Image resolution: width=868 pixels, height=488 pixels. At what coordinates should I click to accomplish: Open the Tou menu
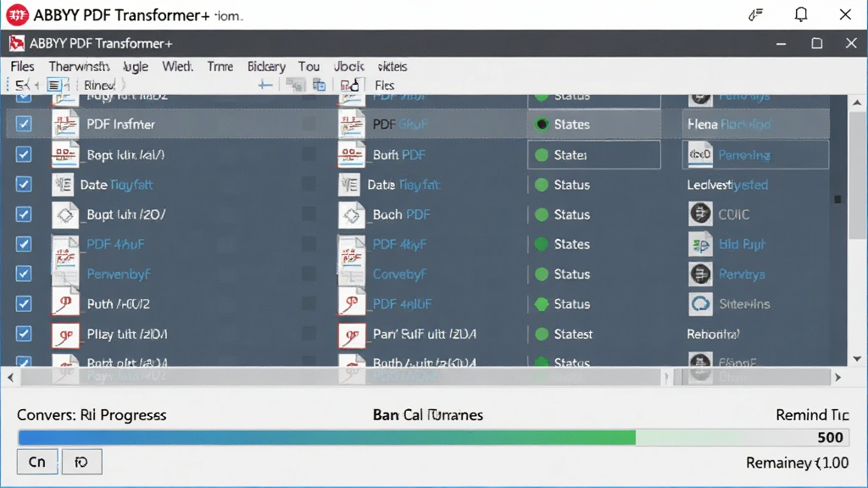pyautogui.click(x=309, y=66)
